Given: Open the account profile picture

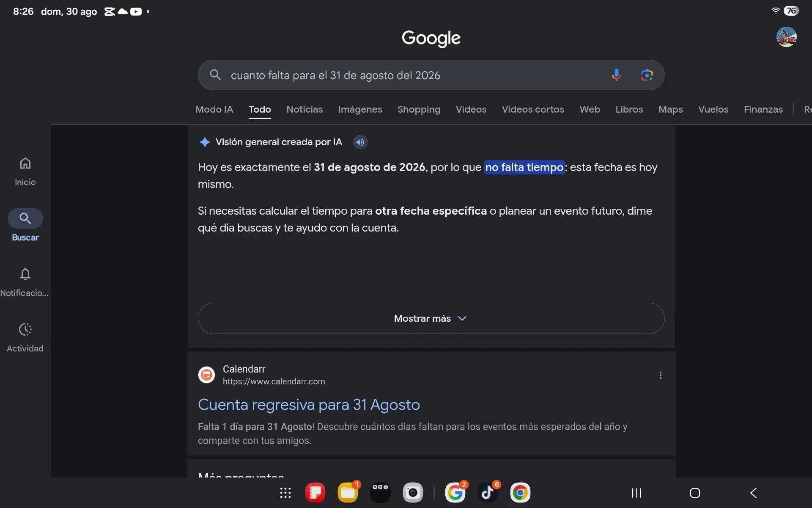Looking at the screenshot, I should click(786, 37).
